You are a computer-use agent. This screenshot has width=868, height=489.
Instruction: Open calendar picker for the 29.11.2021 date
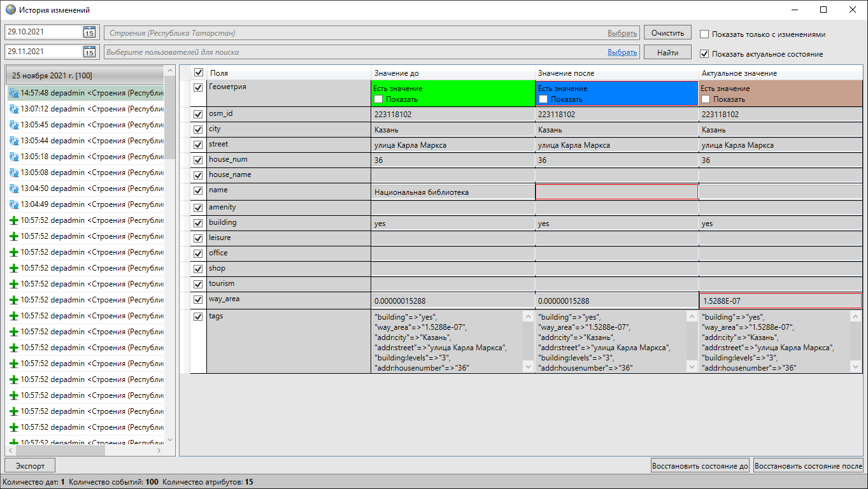click(x=89, y=52)
